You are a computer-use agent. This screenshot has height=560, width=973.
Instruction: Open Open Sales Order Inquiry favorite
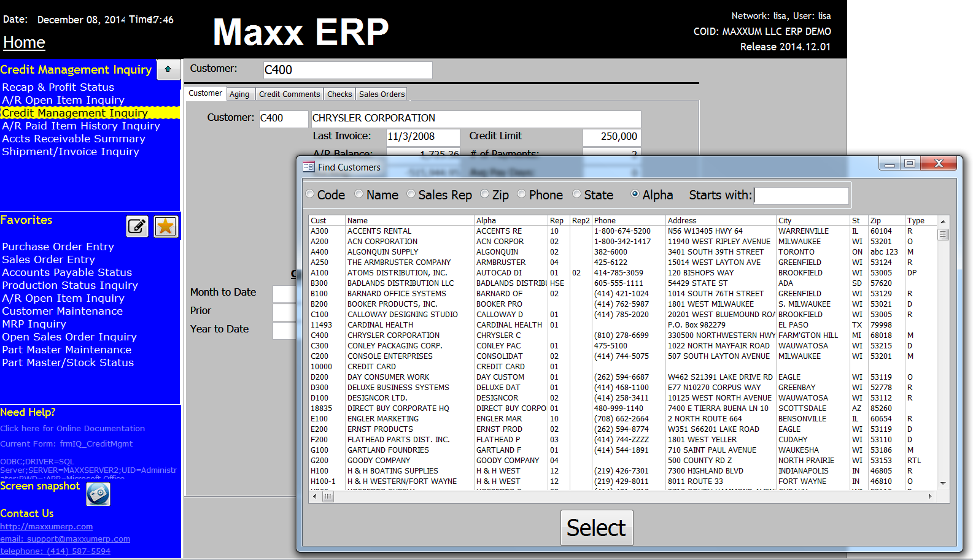click(69, 337)
